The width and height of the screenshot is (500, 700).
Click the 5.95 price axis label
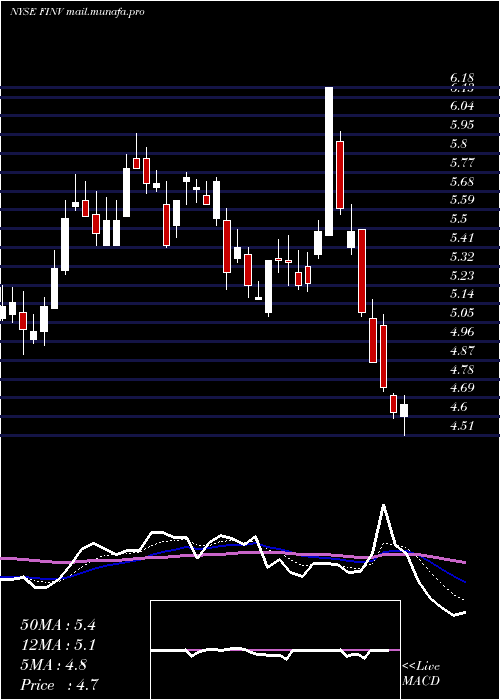(461, 125)
